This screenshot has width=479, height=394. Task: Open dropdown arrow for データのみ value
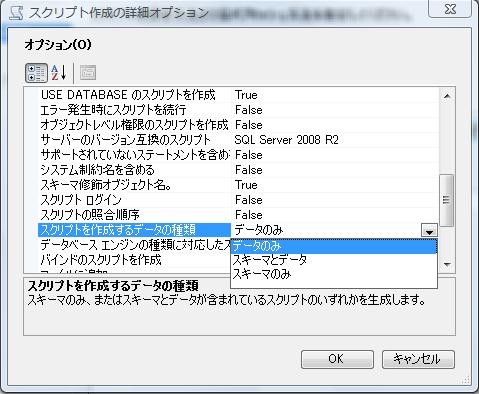(x=429, y=230)
